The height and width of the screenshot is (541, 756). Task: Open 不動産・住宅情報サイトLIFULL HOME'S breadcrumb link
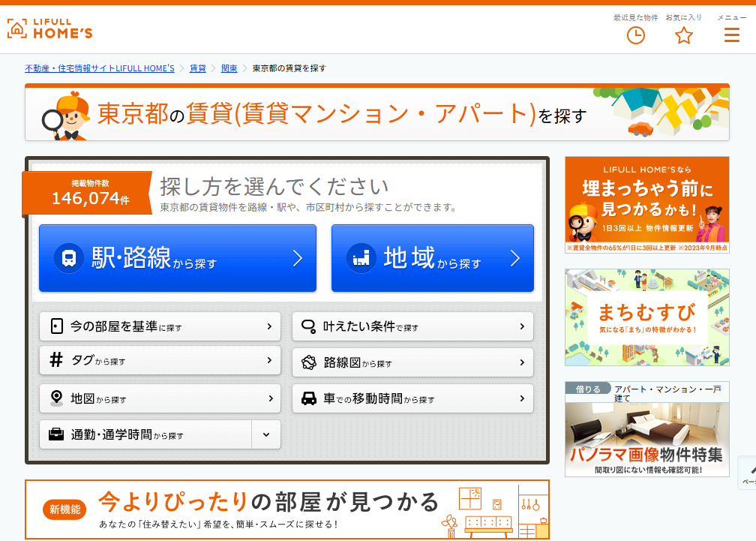[x=100, y=68]
